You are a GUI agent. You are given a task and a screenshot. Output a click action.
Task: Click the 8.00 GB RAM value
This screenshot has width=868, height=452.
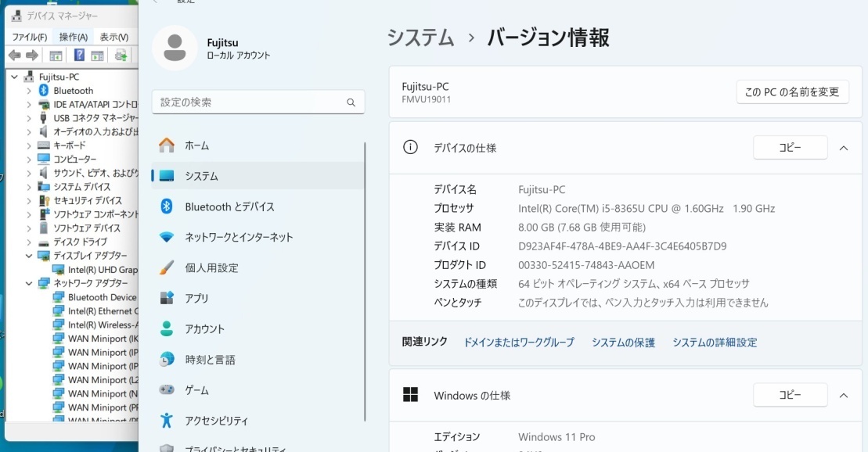582,228
